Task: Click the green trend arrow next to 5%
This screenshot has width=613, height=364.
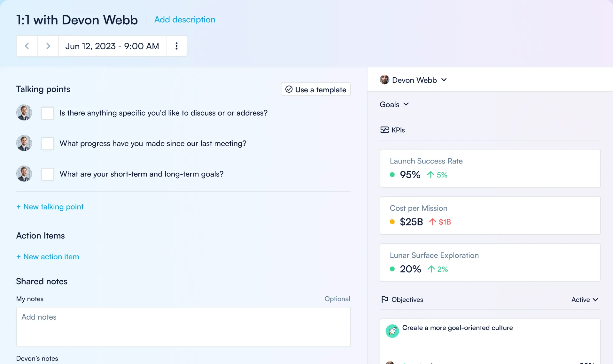Action: coord(431,175)
